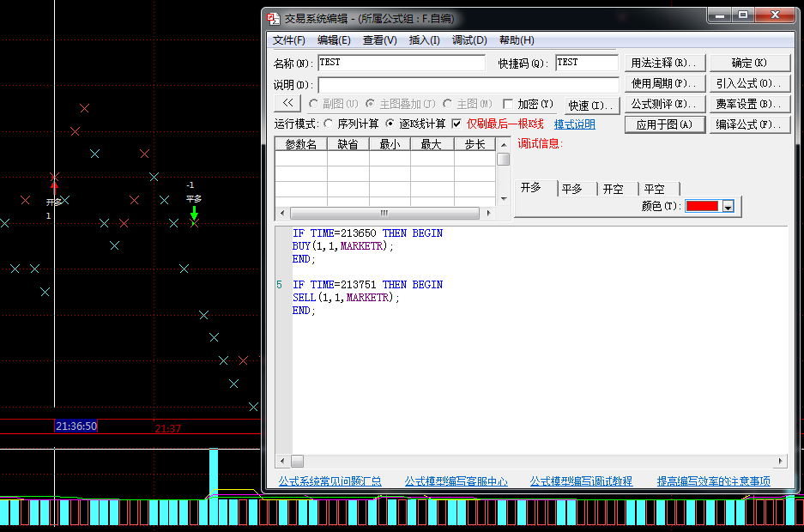
Task: Open the 文件(F) menu
Action: (x=288, y=40)
